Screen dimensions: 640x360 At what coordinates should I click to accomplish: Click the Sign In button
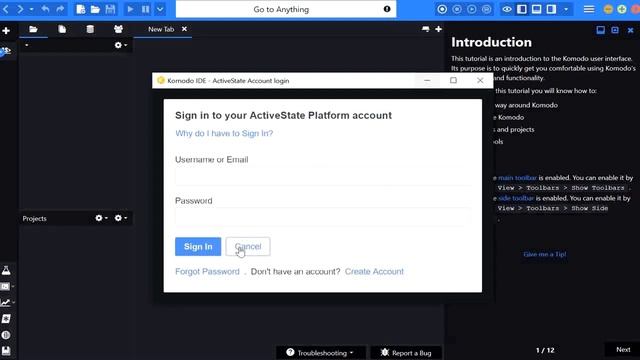point(198,247)
